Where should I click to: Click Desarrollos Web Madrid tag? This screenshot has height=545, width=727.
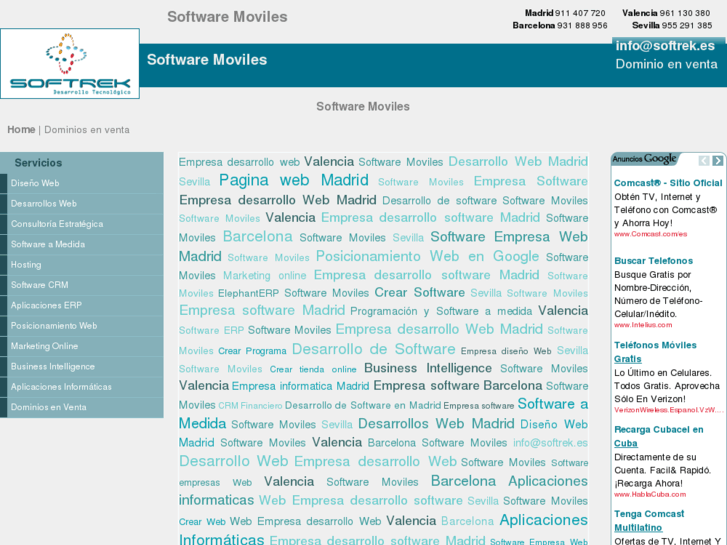tap(436, 423)
